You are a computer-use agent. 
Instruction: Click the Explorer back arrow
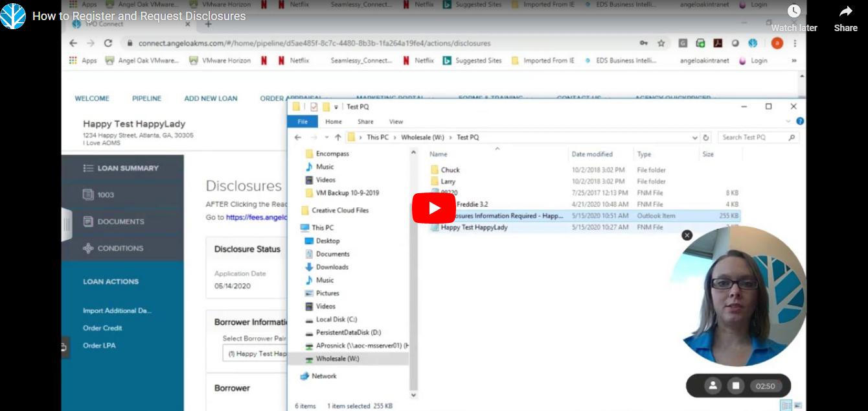(298, 137)
